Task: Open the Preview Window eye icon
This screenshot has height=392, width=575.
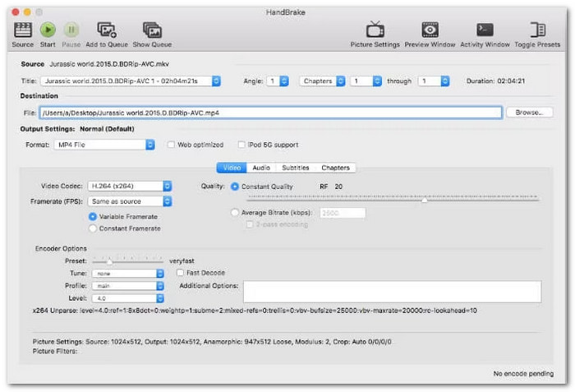Action: (x=430, y=30)
